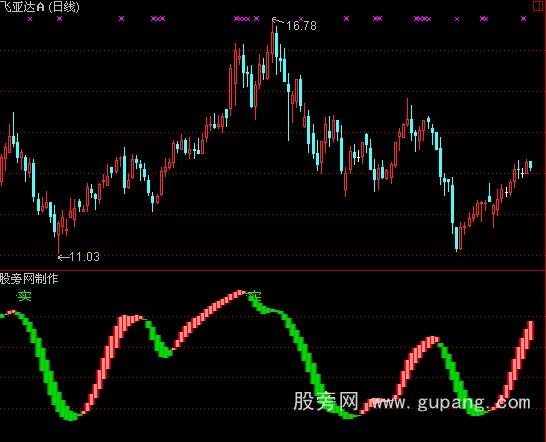Click the 16.78 high price label
This screenshot has width=546, height=442.
(x=301, y=25)
